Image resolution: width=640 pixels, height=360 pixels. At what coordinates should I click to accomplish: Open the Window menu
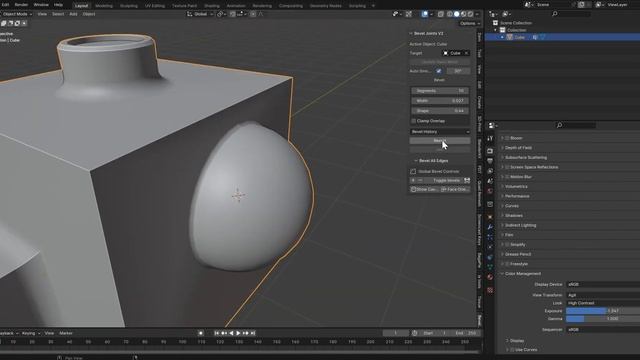(41, 5)
